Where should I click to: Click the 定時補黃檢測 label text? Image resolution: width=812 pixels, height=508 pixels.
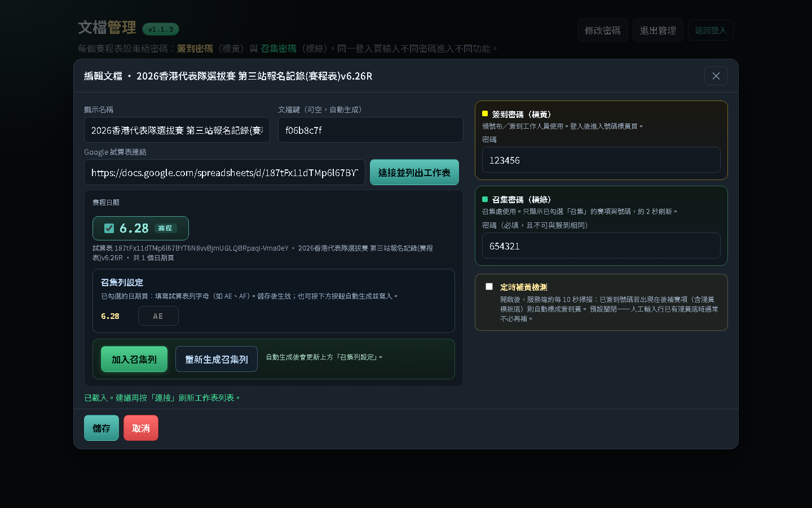coord(523,287)
